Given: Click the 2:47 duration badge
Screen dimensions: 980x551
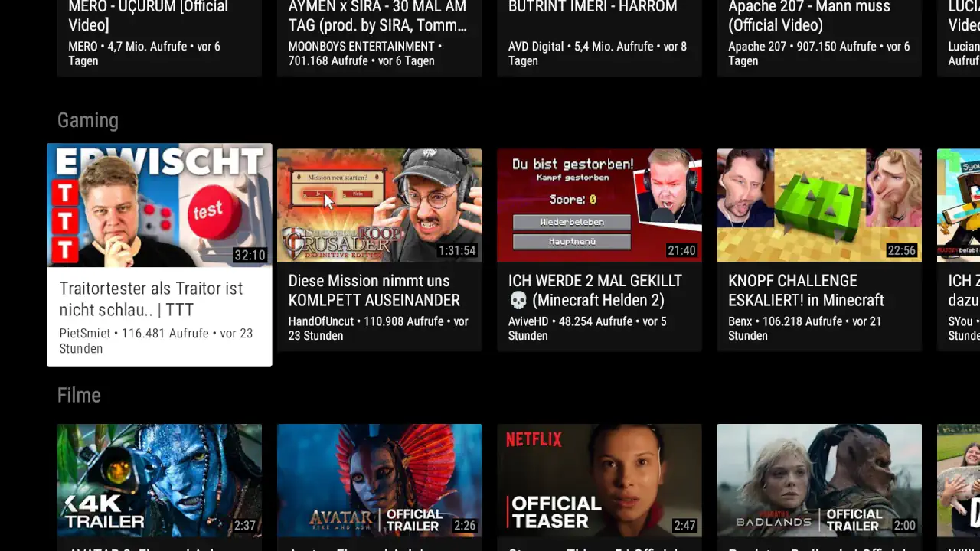Looking at the screenshot, I should point(684,525).
